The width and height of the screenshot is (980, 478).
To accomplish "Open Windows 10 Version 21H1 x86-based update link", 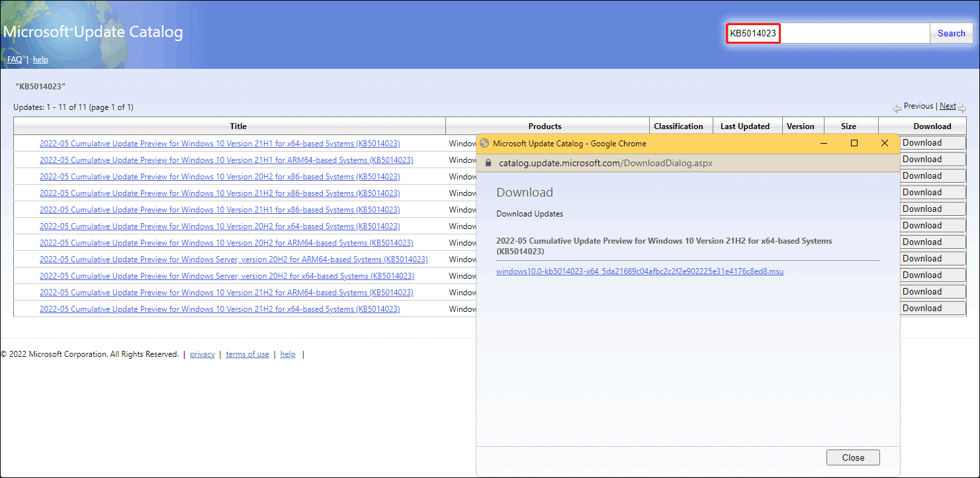I will coord(220,210).
